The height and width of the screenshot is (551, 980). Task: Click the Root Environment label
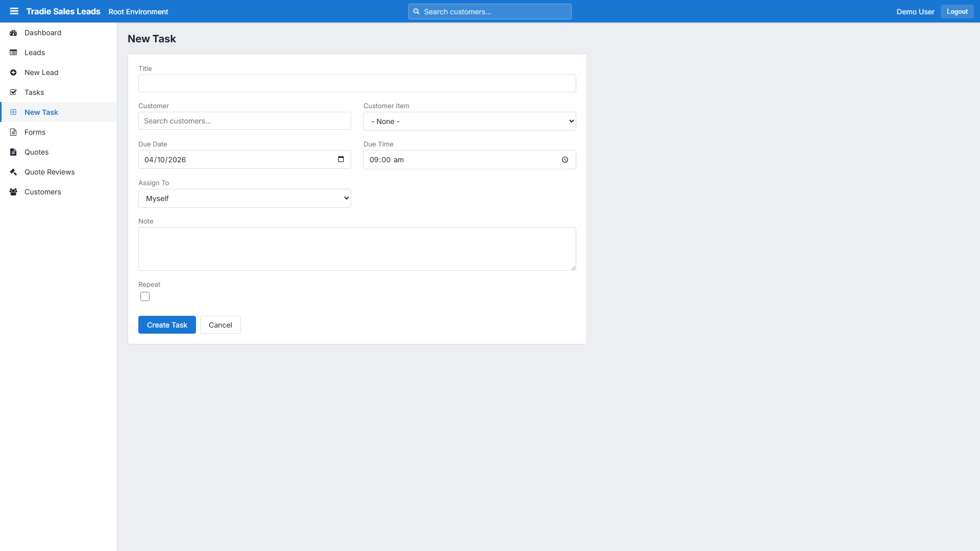pyautogui.click(x=138, y=12)
